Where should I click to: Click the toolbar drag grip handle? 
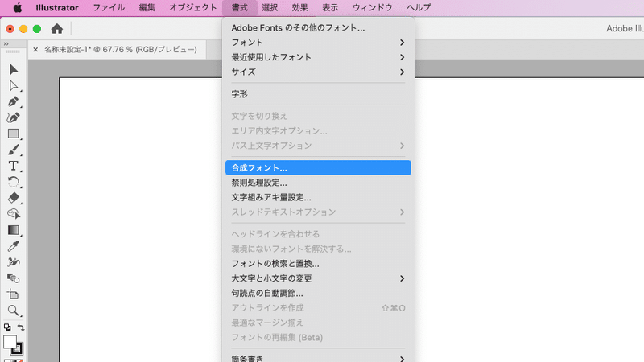pyautogui.click(x=13, y=51)
